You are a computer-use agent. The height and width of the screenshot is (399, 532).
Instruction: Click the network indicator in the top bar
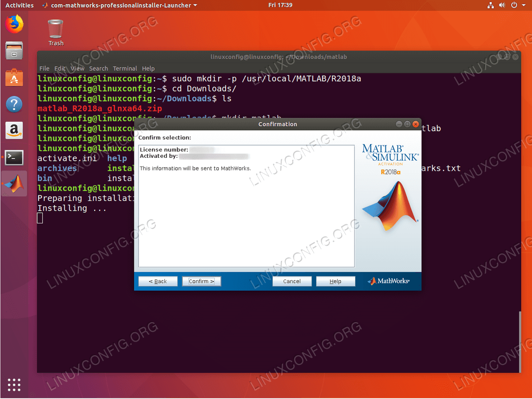[x=490, y=5]
